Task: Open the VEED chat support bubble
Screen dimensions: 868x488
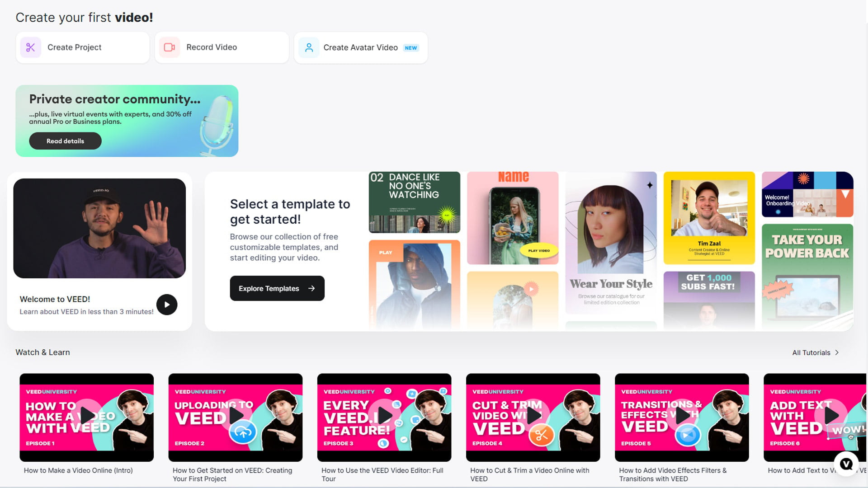Action: pos(846,464)
